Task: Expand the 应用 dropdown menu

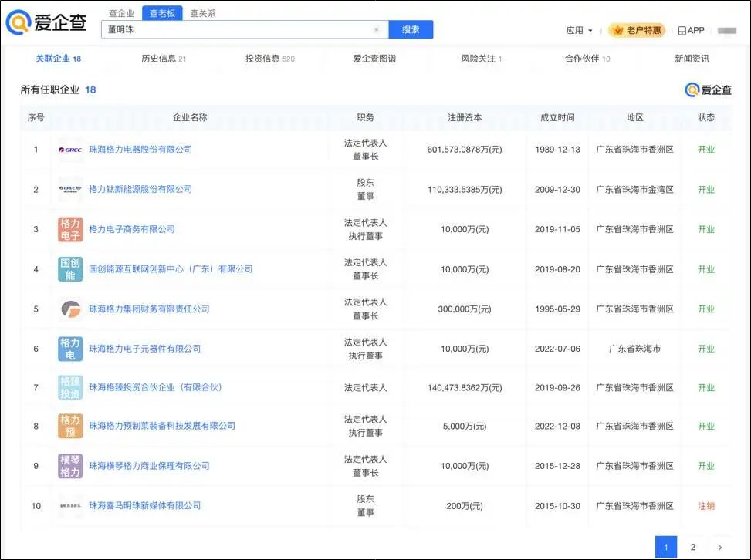Action: [x=579, y=31]
